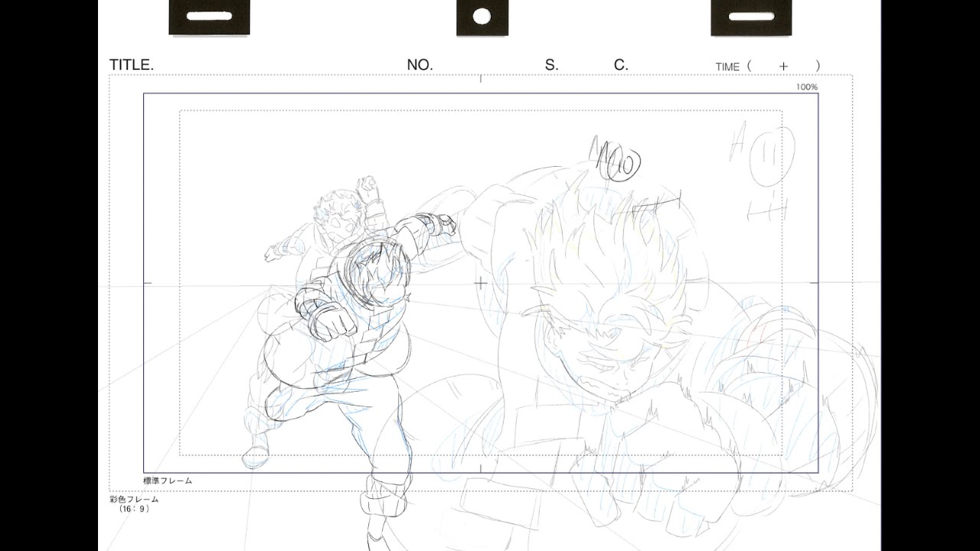
Task: Click the "彩色フレーム" label
Action: [134, 499]
